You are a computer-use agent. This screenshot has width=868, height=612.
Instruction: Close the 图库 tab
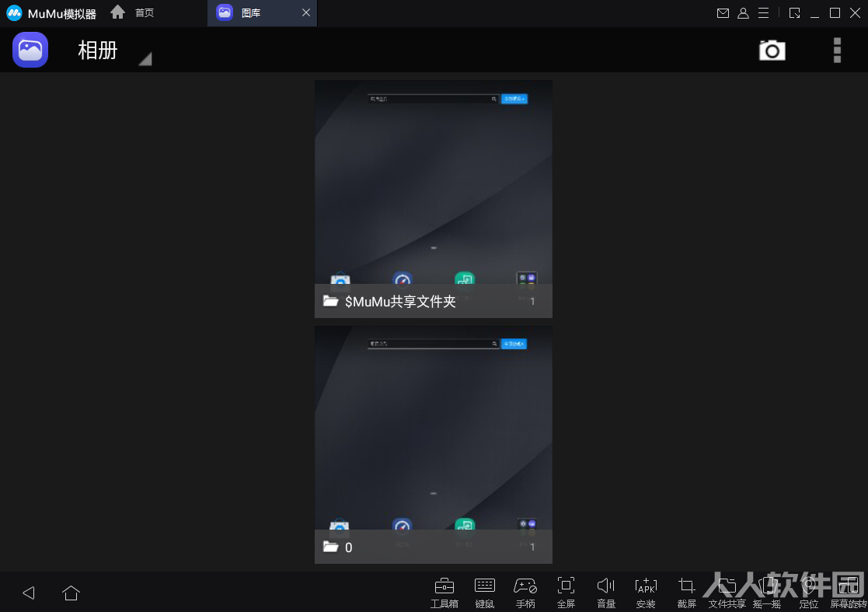tap(305, 12)
